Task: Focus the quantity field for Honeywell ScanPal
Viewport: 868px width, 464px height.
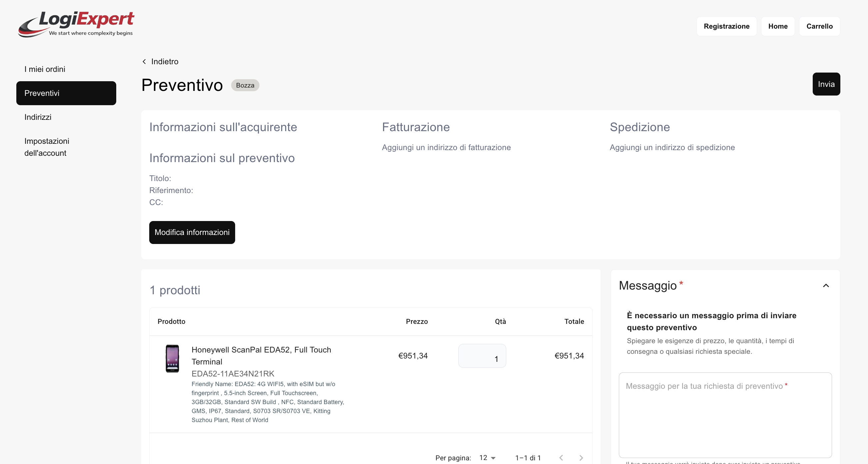Action: [x=482, y=356]
